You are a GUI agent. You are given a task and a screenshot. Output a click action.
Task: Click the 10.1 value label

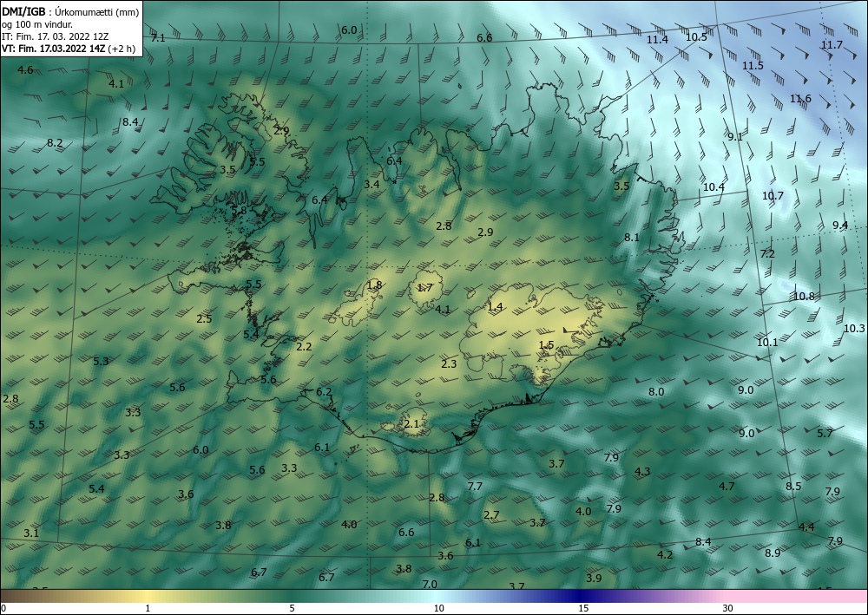pyautogui.click(x=767, y=343)
